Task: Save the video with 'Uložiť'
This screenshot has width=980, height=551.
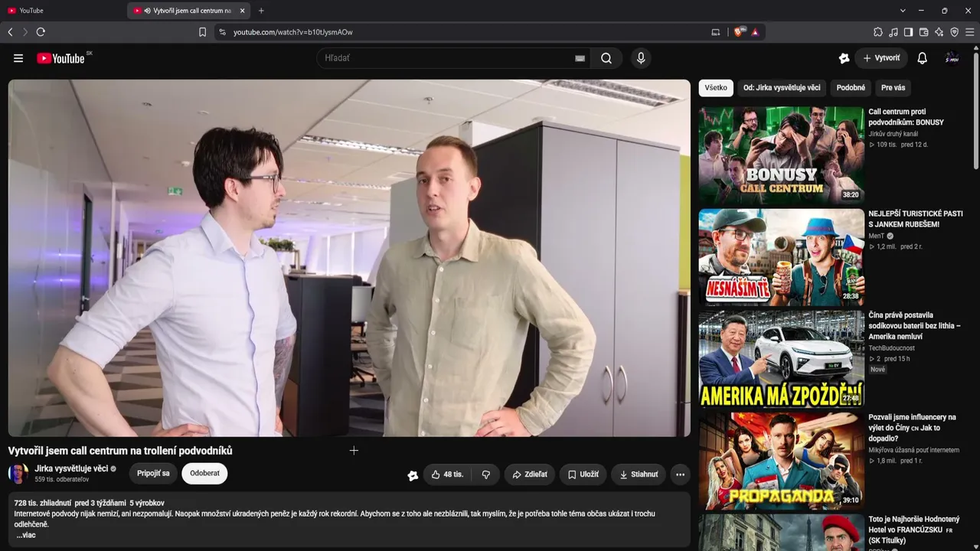Action: pos(583,474)
